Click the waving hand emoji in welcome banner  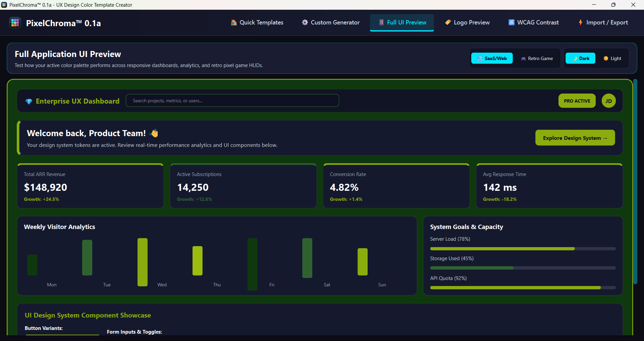pos(154,133)
